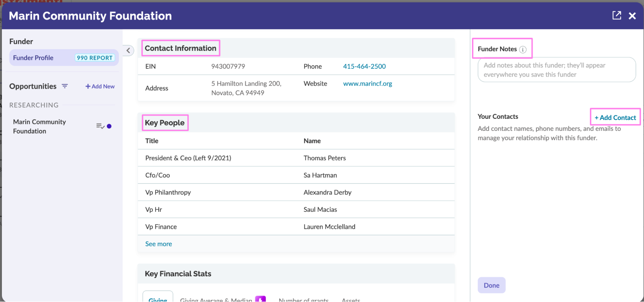Click the Cfo/Coo title cell

click(x=158, y=175)
